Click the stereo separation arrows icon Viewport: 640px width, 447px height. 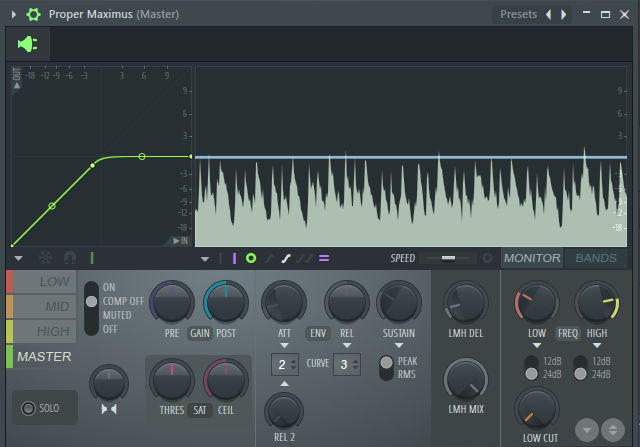coord(109,409)
